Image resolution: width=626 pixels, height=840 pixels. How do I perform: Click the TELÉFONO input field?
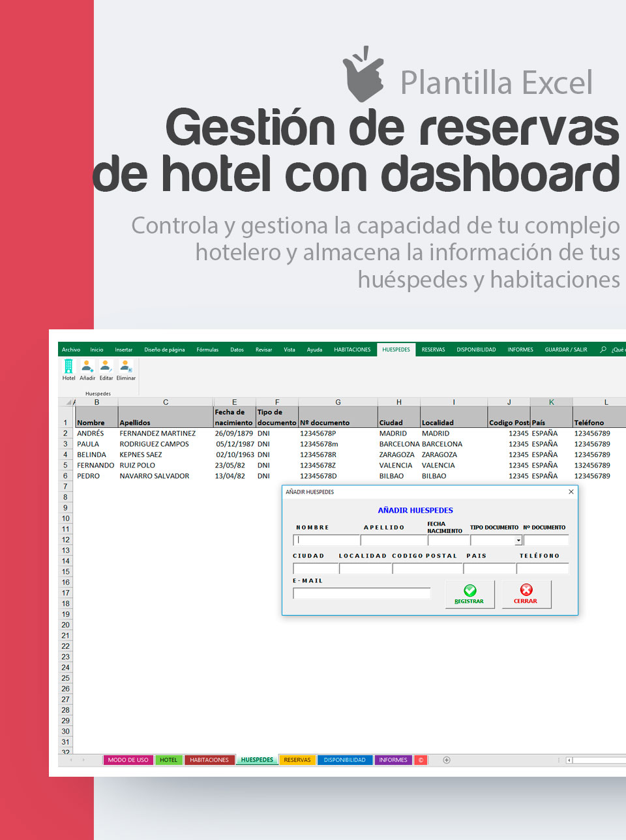click(x=543, y=569)
